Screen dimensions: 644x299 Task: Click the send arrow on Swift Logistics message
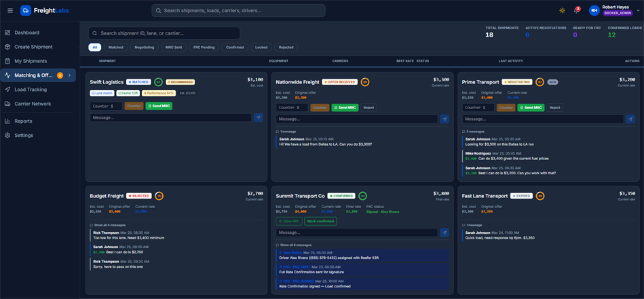tap(259, 118)
